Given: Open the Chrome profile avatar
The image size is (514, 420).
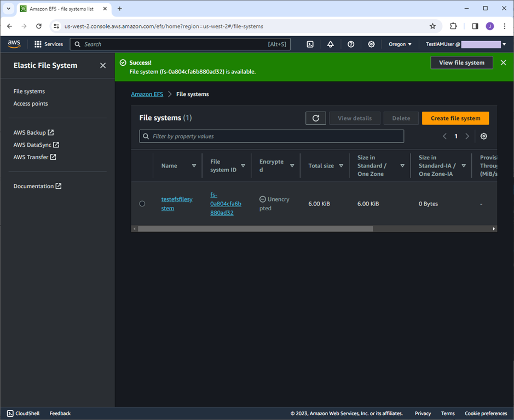Looking at the screenshot, I should click(x=490, y=26).
